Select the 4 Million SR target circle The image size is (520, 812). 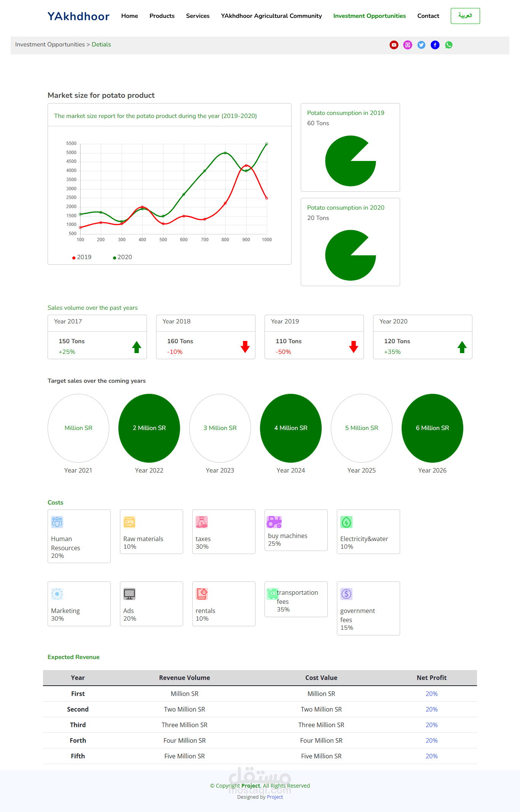coord(291,428)
